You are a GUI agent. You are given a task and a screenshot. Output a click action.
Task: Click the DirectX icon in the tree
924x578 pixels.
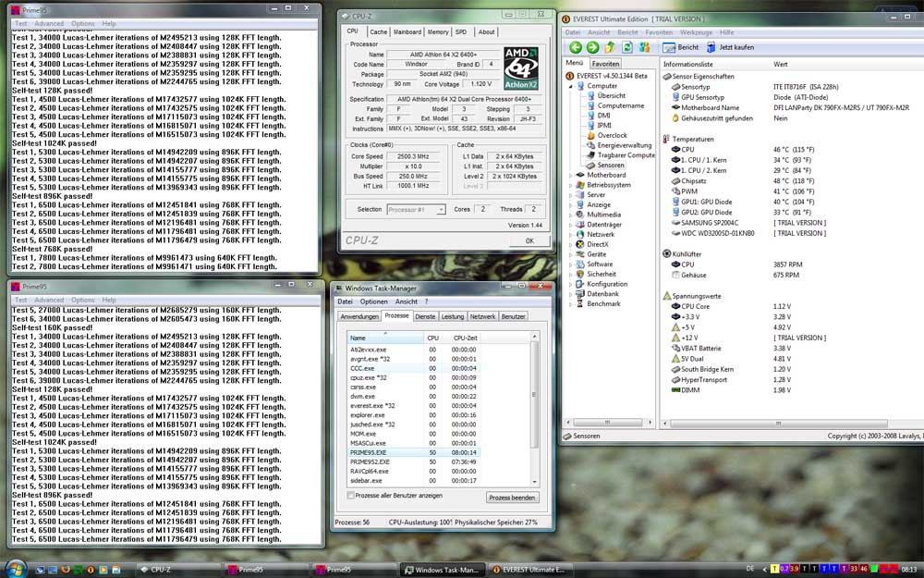coord(580,244)
